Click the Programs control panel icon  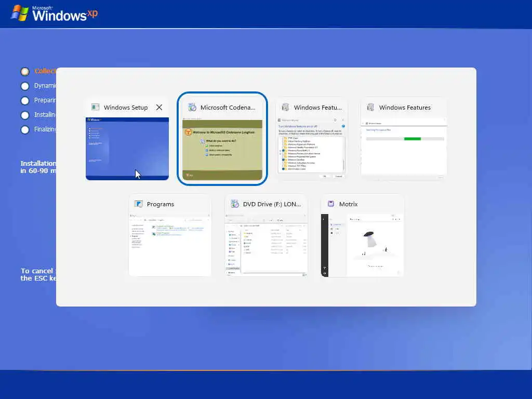click(x=138, y=204)
